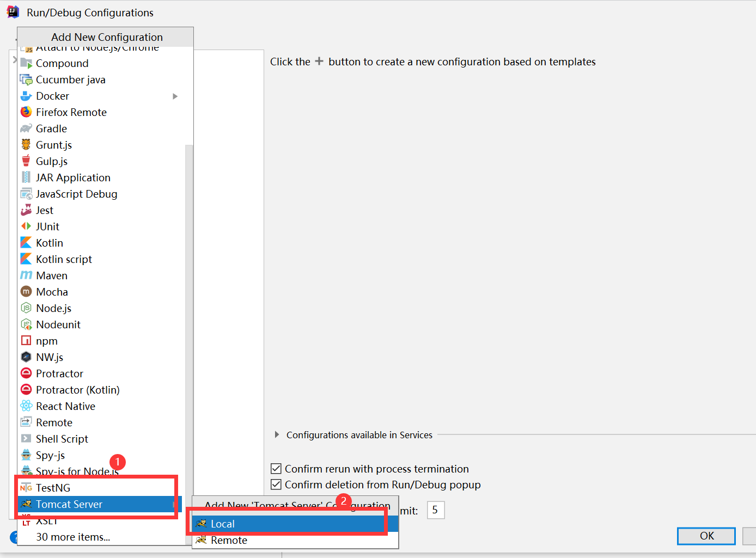Choose Remote Tomcat Server configuration
756x558 pixels.
pos(295,540)
